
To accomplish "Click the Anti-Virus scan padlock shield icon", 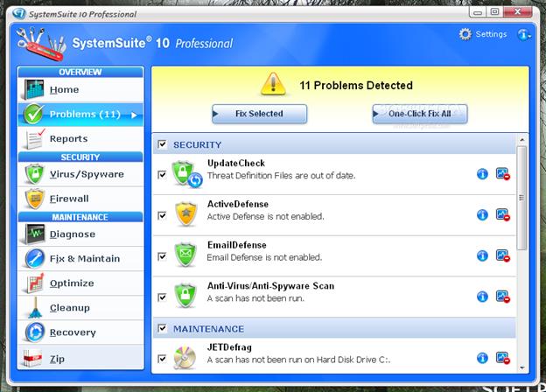I will pos(185,296).
